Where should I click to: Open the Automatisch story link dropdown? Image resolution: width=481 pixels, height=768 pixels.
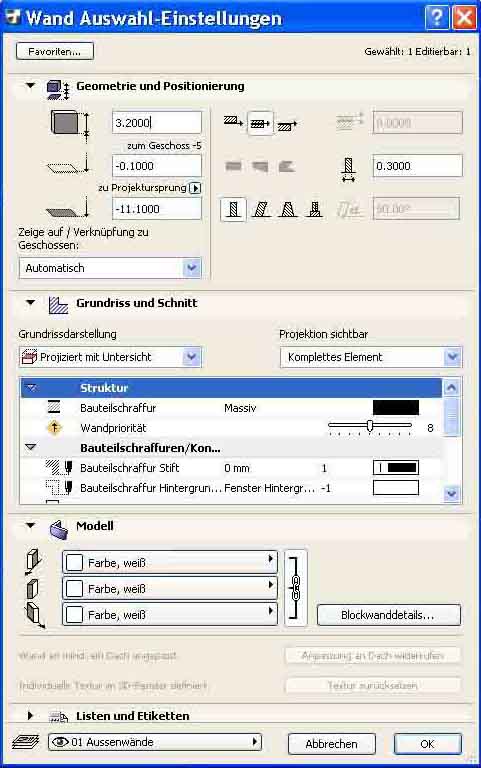(192, 268)
